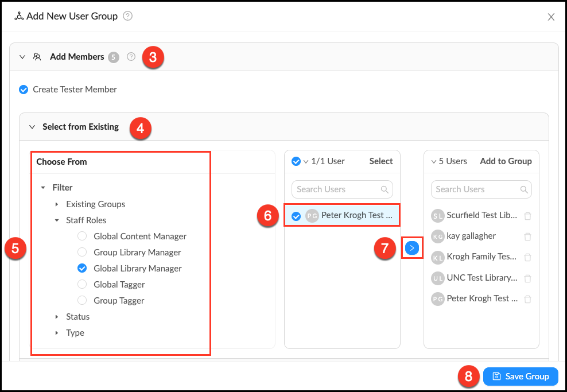Select the Global Tagger radio button
Screen dimensions: 567x392
(x=82, y=284)
